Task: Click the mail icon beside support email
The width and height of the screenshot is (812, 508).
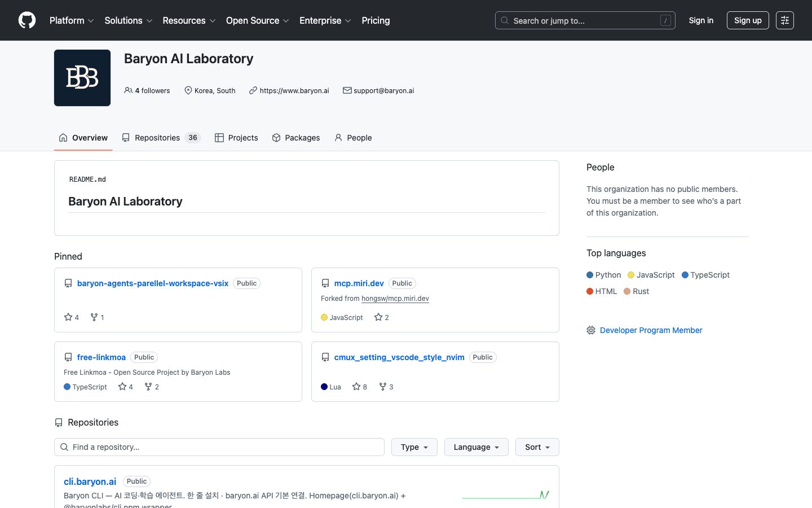Action: click(347, 90)
